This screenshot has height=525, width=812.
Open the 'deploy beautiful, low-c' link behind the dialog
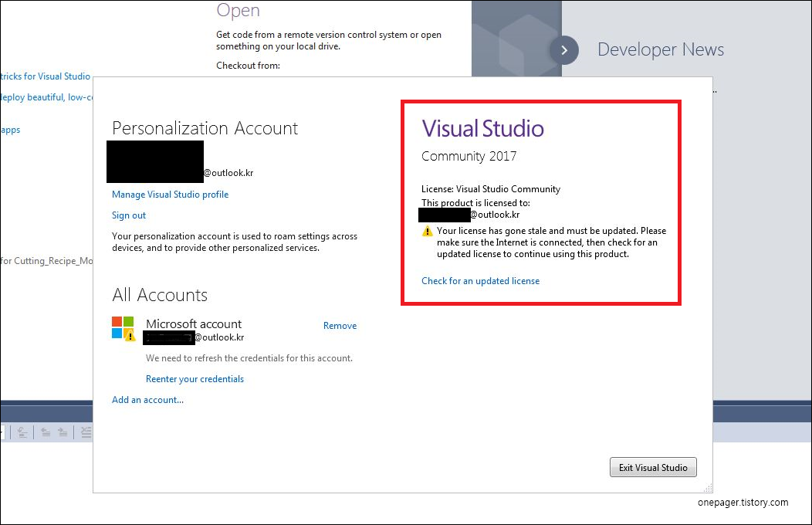click(46, 97)
